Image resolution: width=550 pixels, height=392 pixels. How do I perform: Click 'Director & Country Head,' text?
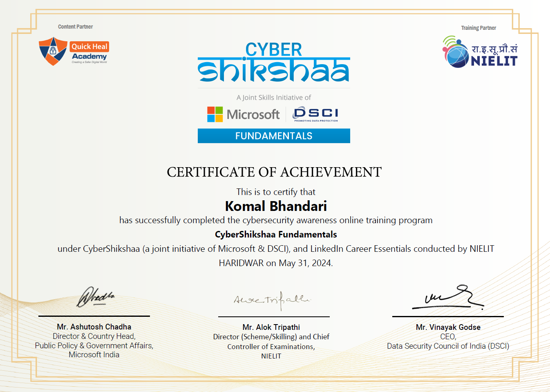point(94,336)
